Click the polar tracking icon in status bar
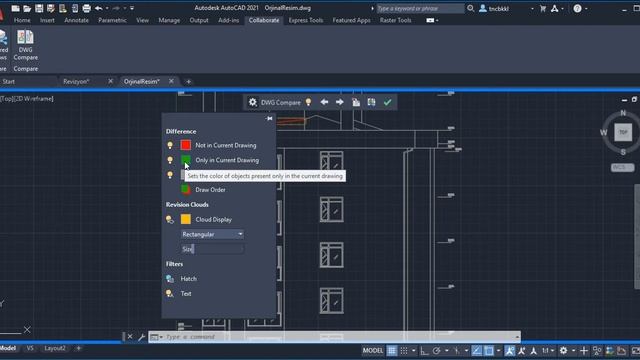Viewport: 640px width, 360px height. [x=436, y=351]
